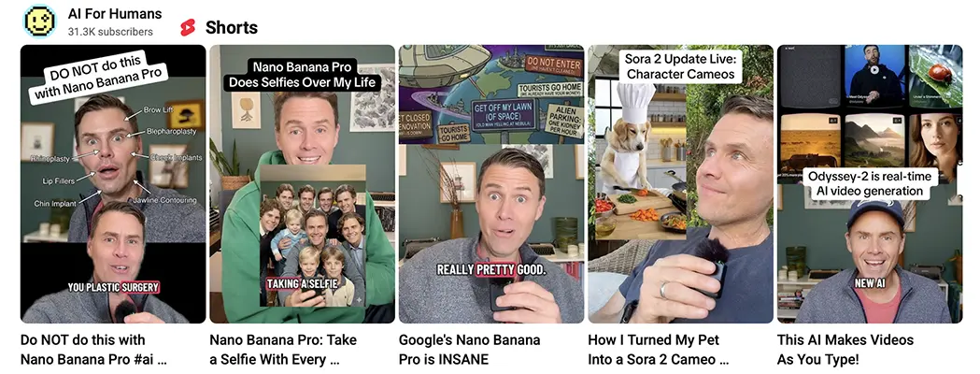
Task: Click the "Odyssey-2 is real-time AI video generation" caption
Action: pyautogui.click(x=870, y=184)
